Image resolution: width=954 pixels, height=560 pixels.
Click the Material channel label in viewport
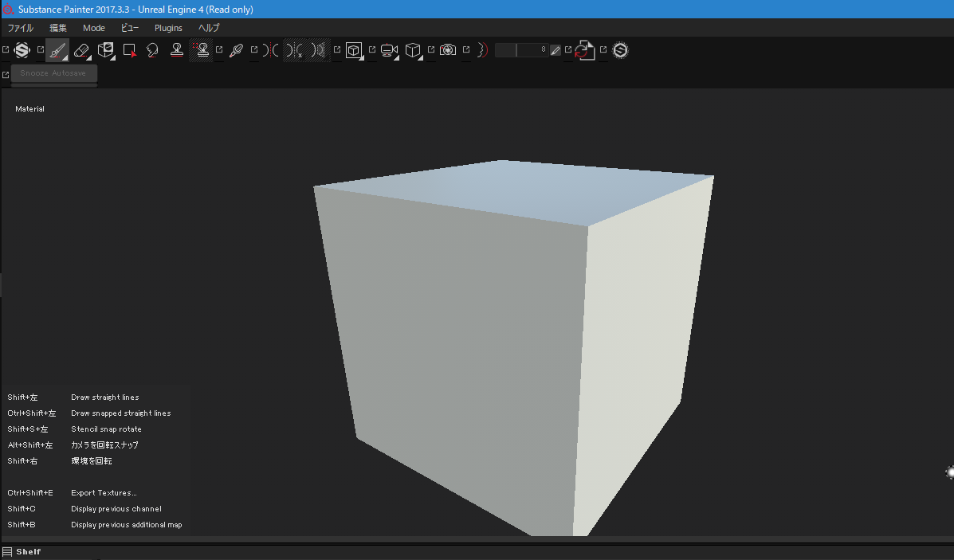point(29,109)
